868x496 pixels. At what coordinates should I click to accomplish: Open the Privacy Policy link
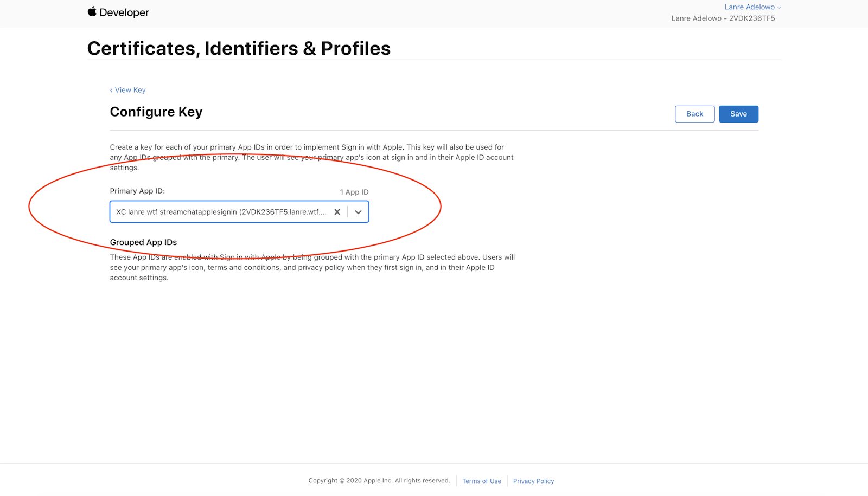coord(533,481)
